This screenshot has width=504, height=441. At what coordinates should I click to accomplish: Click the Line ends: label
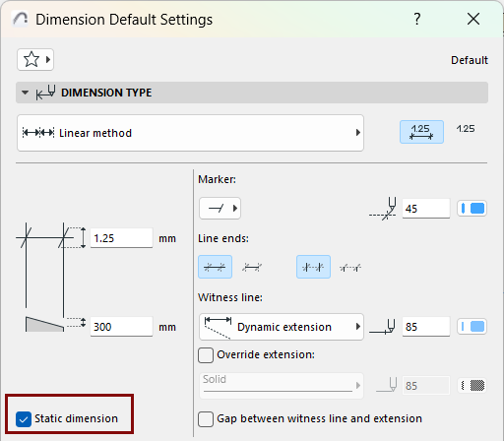click(223, 238)
